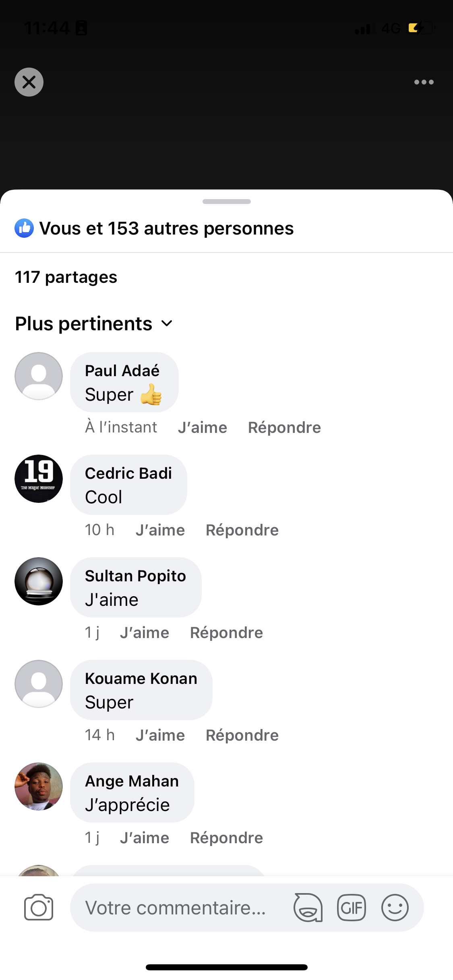Open Cedric Badi's profile picture
The image size is (453, 980).
pyautogui.click(x=39, y=479)
